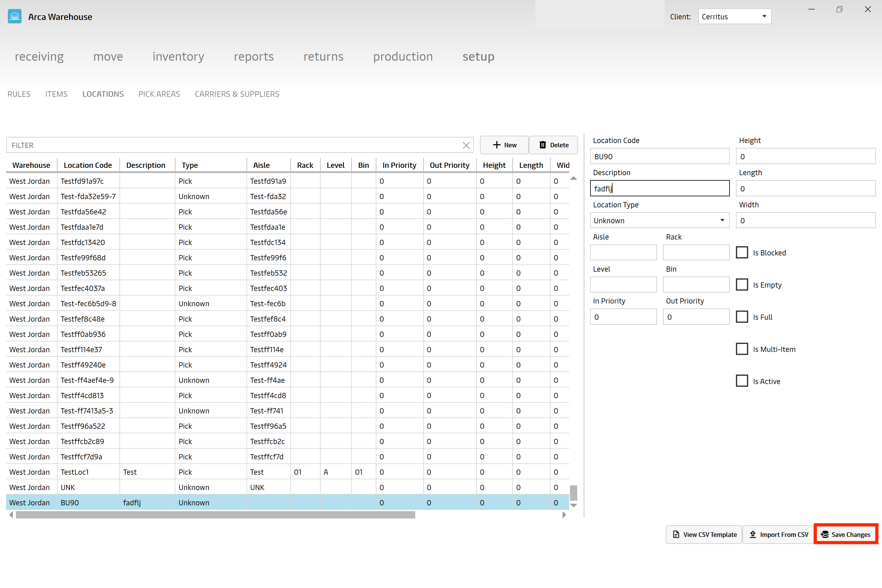Screen dimensions: 882x588
Task: Click the vertical scrollbar thumb of table
Action: click(573, 493)
